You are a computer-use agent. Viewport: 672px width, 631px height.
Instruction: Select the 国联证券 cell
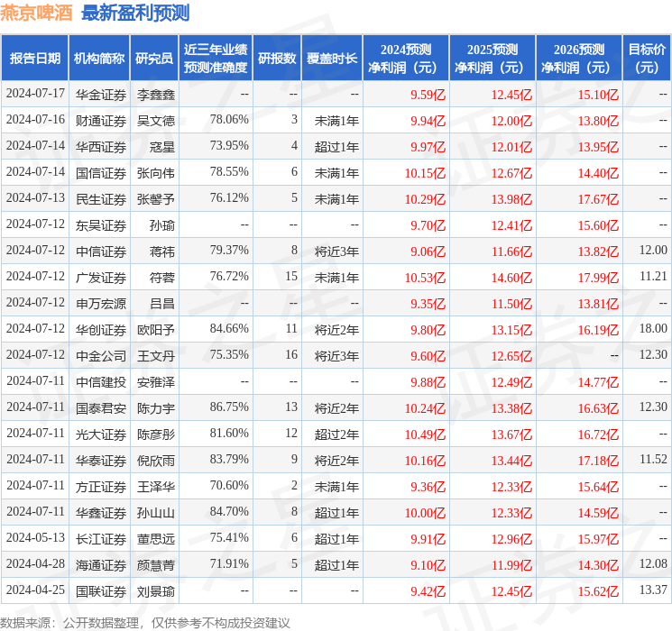click(x=101, y=591)
